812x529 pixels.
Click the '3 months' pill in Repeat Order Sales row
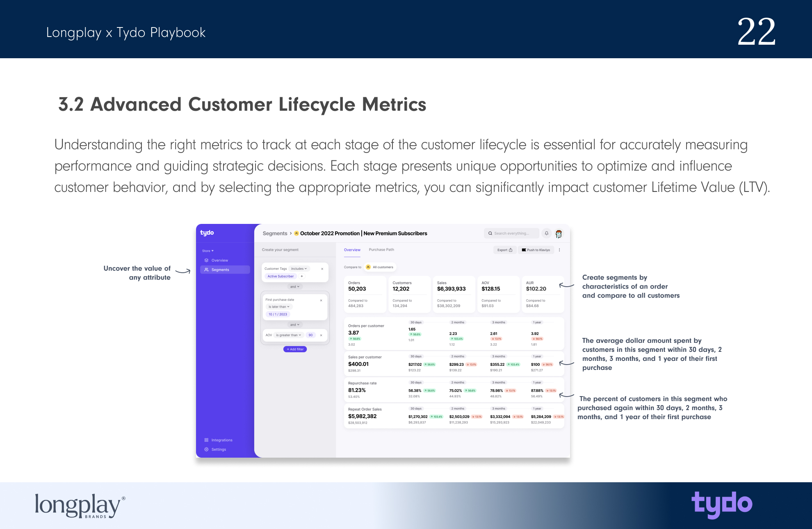[499, 408]
